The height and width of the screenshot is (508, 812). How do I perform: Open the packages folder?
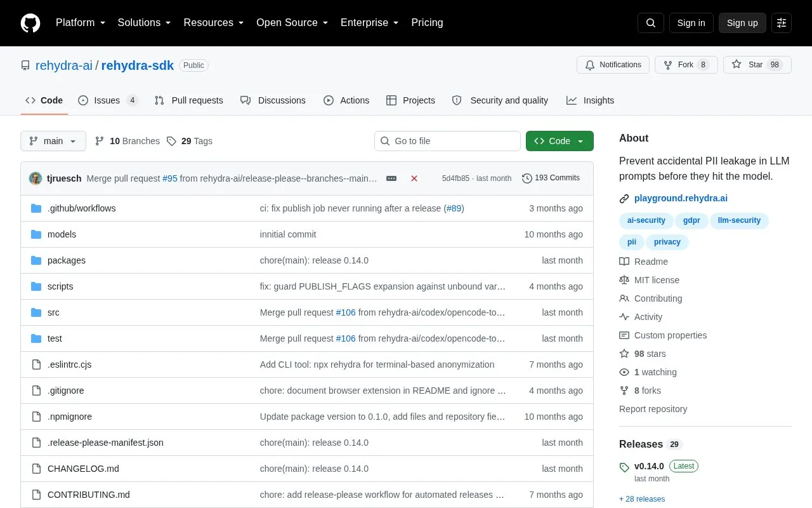(67, 260)
